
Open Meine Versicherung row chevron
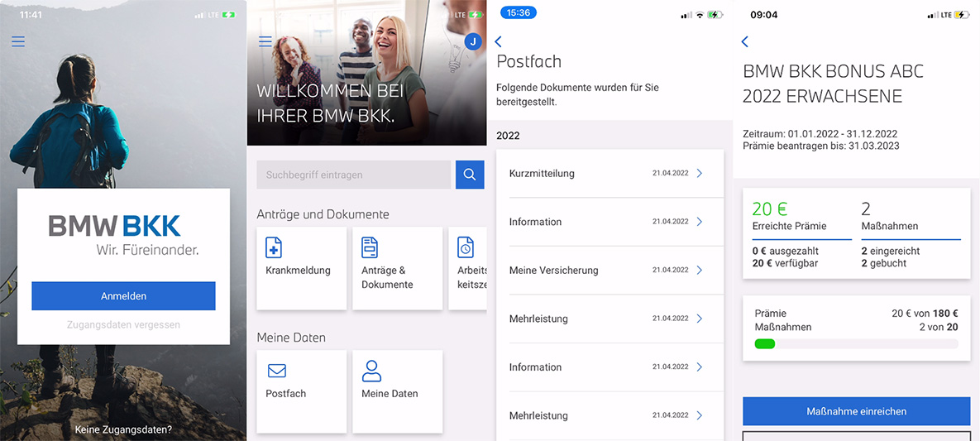point(700,271)
